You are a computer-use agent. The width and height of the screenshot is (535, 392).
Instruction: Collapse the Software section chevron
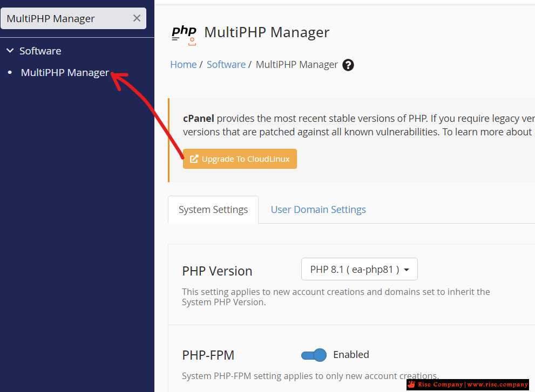(x=10, y=51)
